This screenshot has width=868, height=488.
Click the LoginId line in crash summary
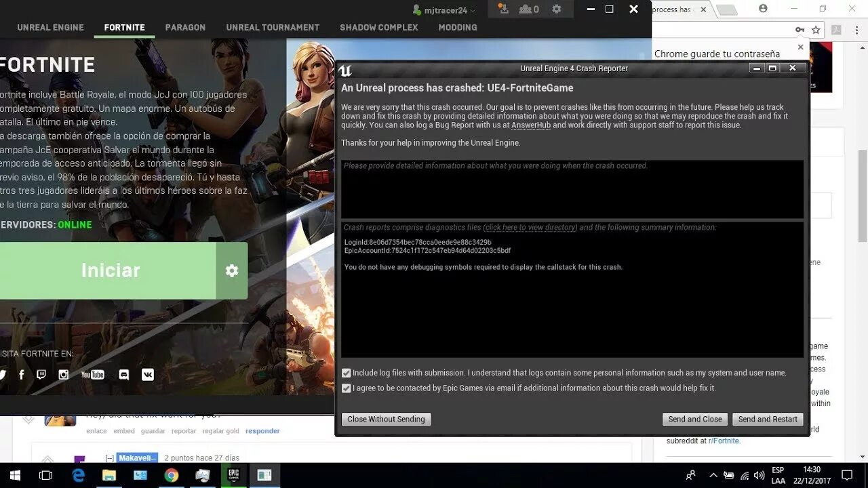[x=418, y=243]
